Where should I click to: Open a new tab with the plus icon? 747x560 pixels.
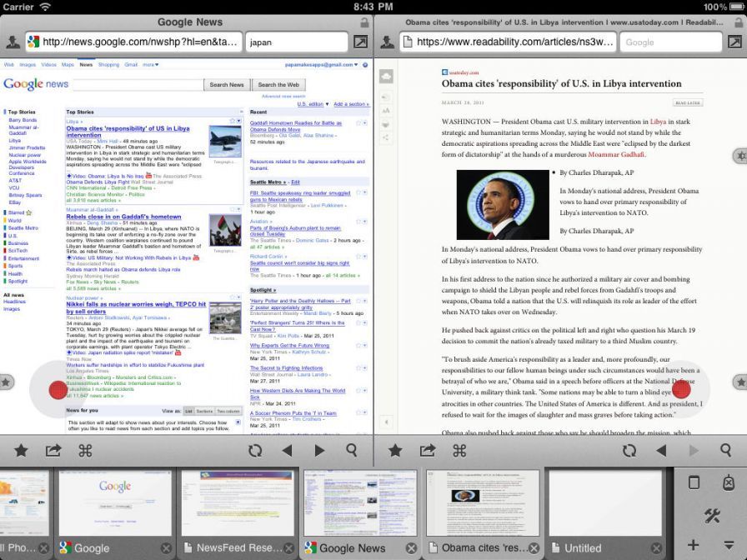[693, 545]
